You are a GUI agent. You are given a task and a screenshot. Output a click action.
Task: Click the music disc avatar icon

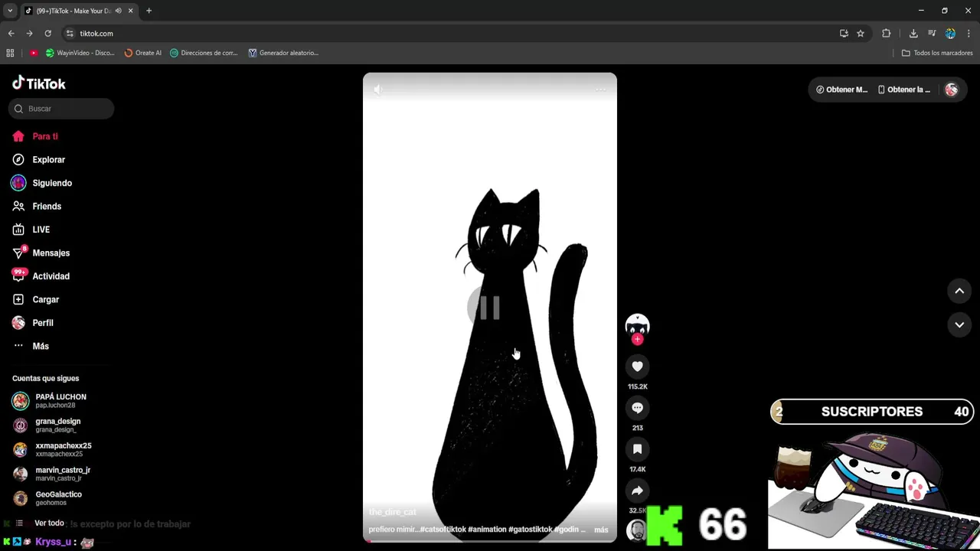point(637,530)
